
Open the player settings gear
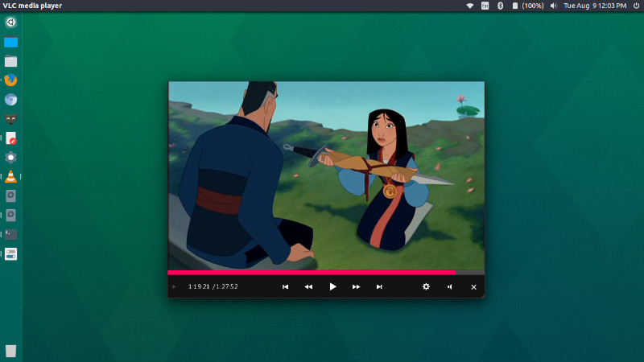pos(426,286)
